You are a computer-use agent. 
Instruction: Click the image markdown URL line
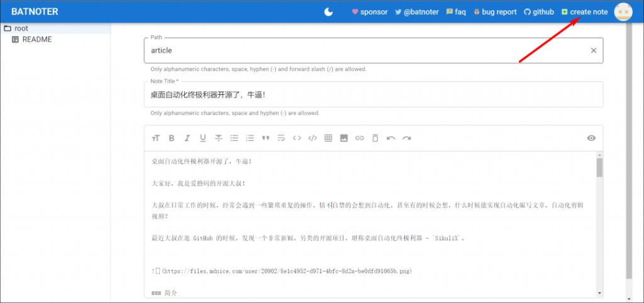coord(282,272)
